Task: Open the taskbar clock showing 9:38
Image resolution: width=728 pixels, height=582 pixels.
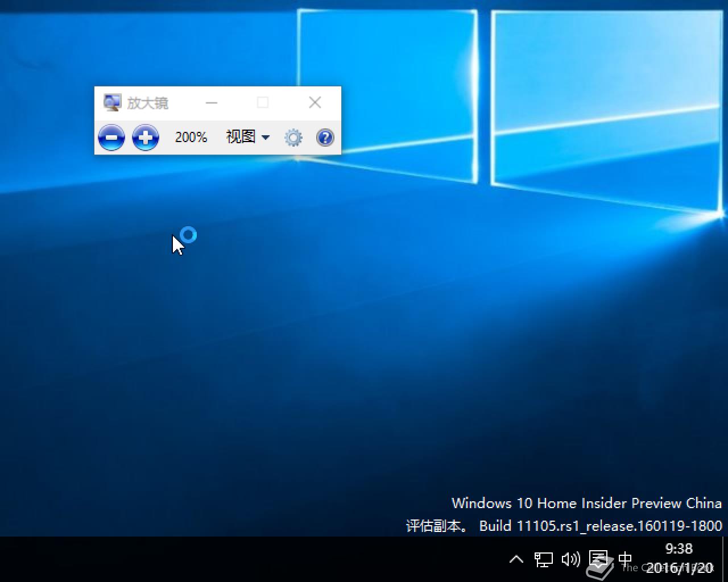Action: [x=679, y=558]
